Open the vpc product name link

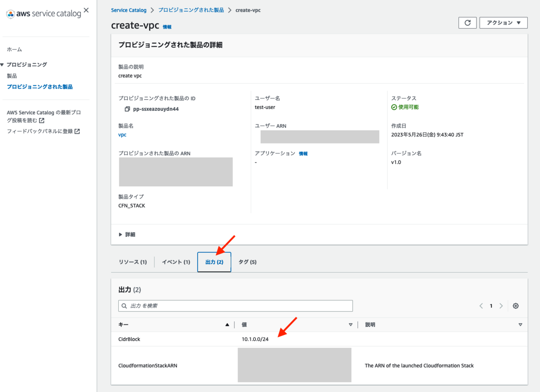coord(122,135)
